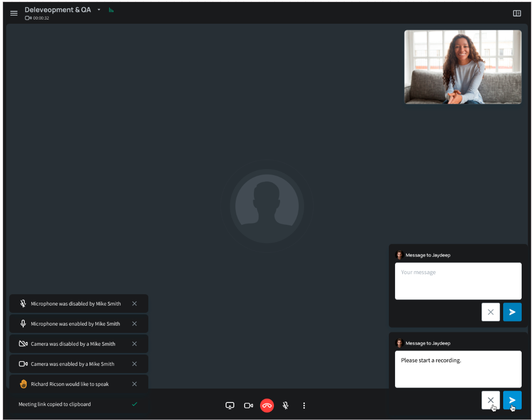This screenshot has width=532, height=420.
Task: Open the hamburger menu
Action: point(14,13)
